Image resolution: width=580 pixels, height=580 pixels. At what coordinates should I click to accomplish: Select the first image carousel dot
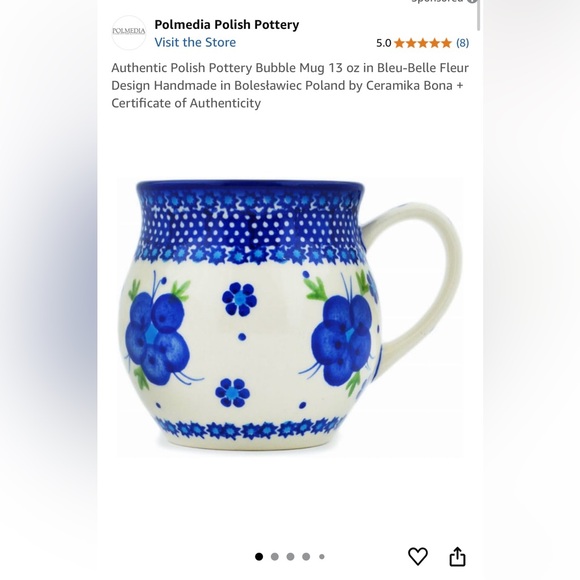click(x=259, y=556)
